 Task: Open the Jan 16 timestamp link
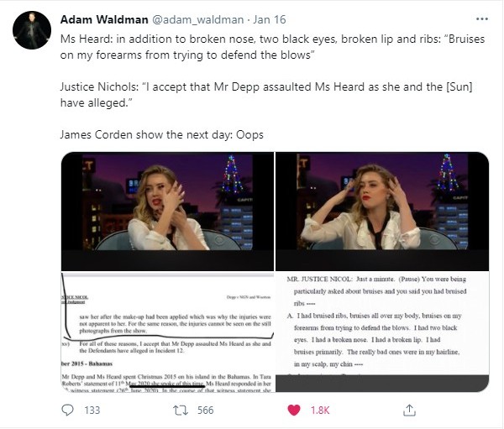click(x=270, y=19)
